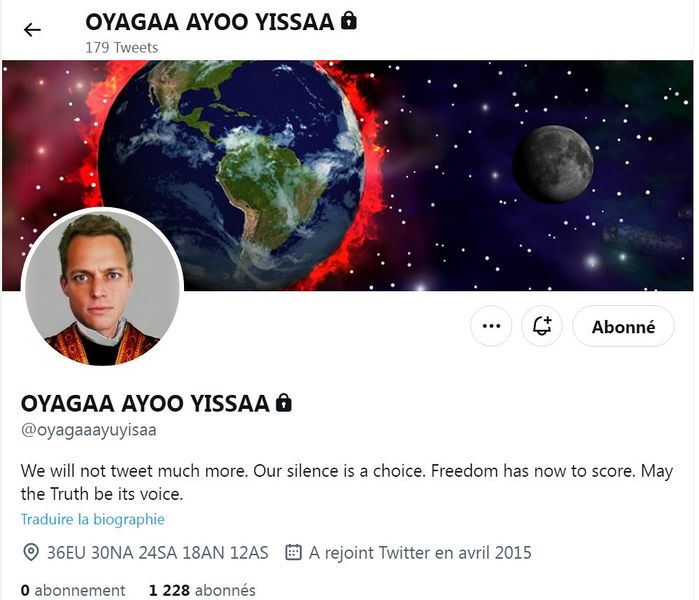Click the calendar join-date icon
The height and width of the screenshot is (600, 699).
[293, 552]
